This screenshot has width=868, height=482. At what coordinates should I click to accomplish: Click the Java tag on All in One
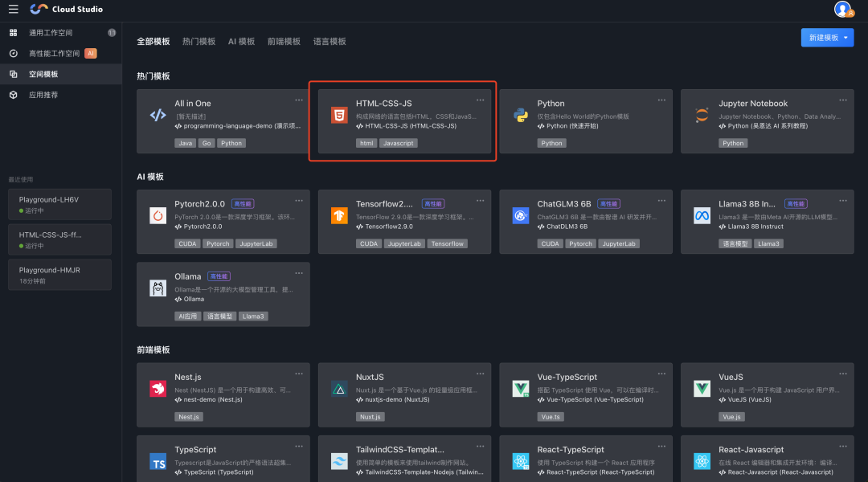(185, 143)
